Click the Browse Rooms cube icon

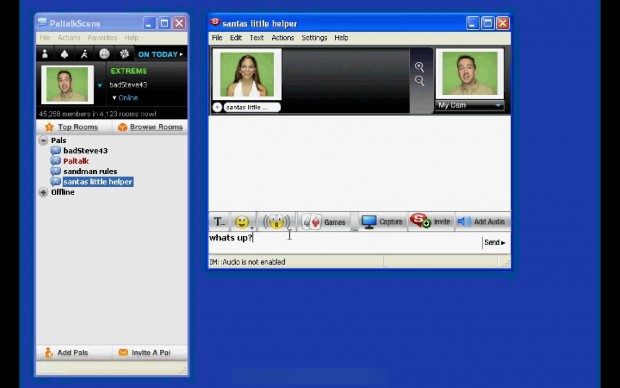123,127
